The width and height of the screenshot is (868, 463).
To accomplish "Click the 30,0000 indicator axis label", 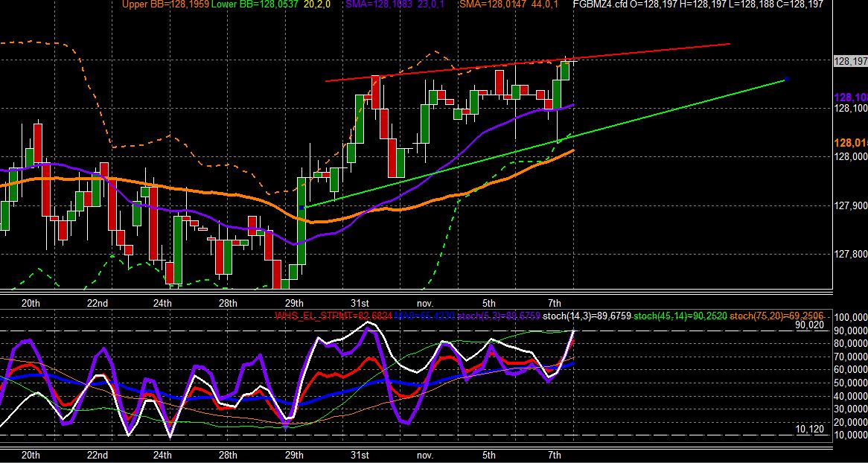I will (x=850, y=410).
